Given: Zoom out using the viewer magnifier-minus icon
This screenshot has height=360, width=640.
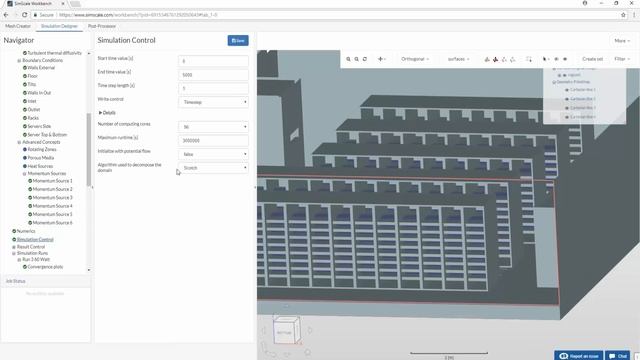Looking at the screenshot, I should [x=356, y=59].
